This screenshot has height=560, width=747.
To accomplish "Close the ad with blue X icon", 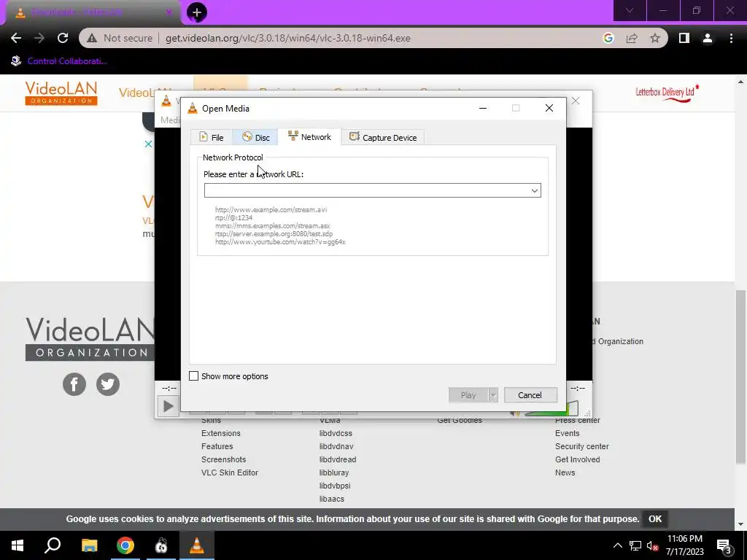I will click(148, 144).
